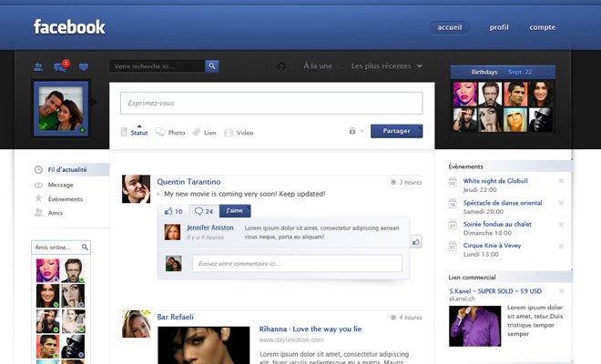601x364 pixels.
Task: Click Bar Refaeli's avatar
Action: click(x=136, y=324)
